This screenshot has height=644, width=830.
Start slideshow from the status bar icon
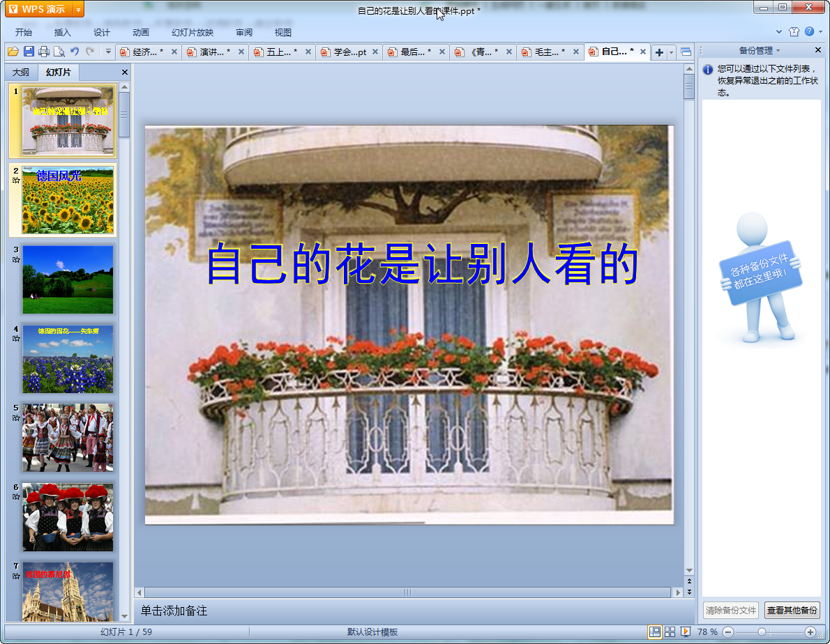[x=686, y=632]
